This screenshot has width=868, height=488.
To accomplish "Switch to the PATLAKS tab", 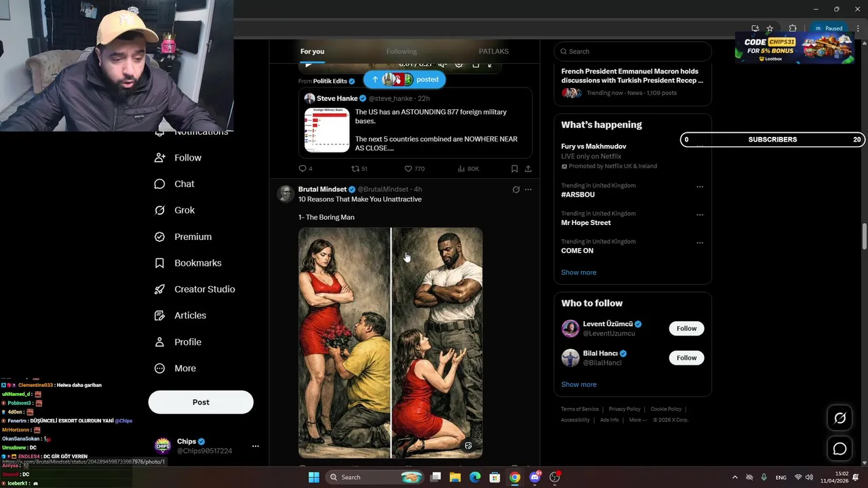I will point(494,52).
